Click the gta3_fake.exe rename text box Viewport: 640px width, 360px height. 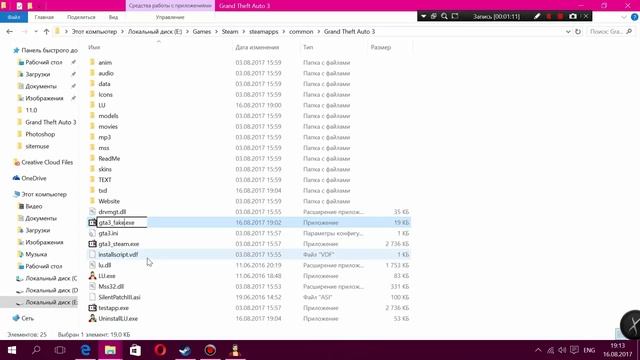coord(122,222)
